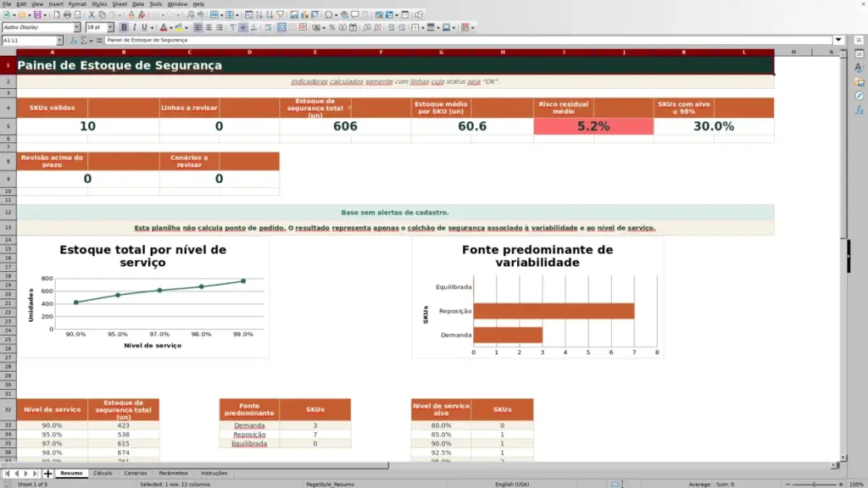Click the Sort Ascending icon
Screen dimensions: 868x488
tap(259, 15)
